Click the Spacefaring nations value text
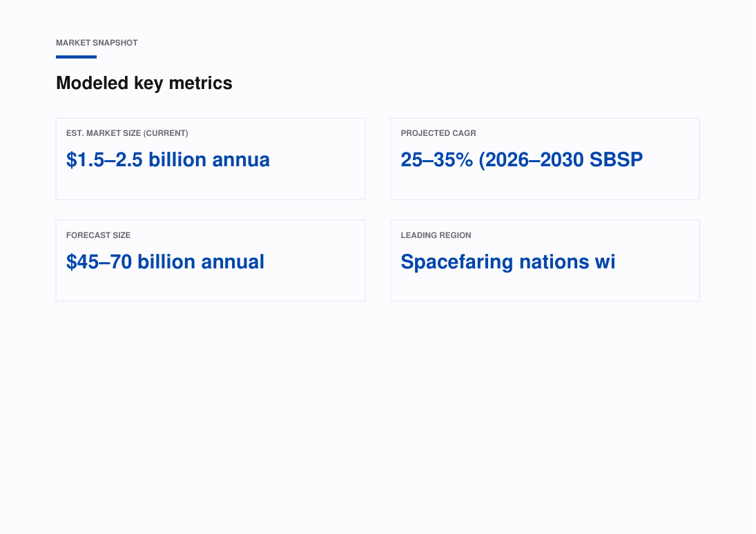The height and width of the screenshot is (534, 756). coord(508,261)
